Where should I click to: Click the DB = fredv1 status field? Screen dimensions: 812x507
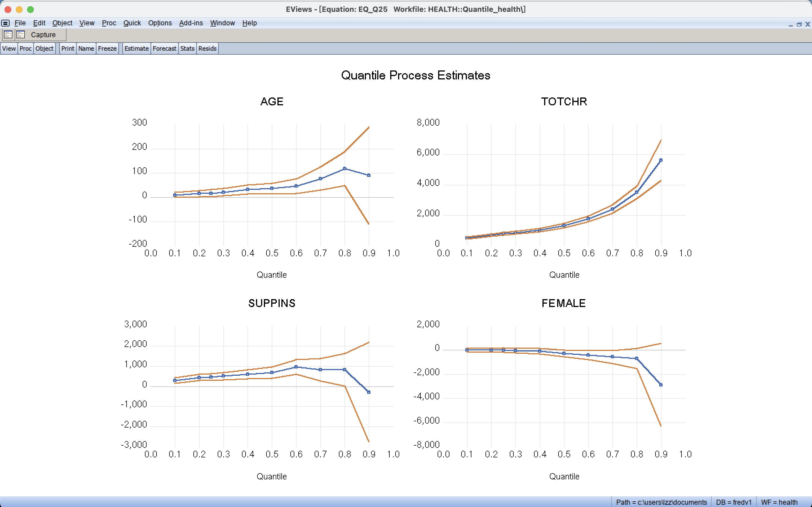click(x=734, y=502)
